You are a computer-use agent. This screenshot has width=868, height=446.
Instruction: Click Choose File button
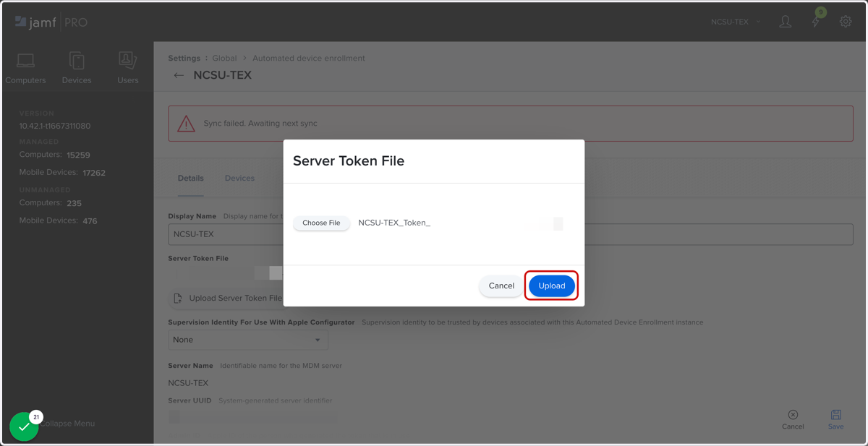click(x=321, y=223)
